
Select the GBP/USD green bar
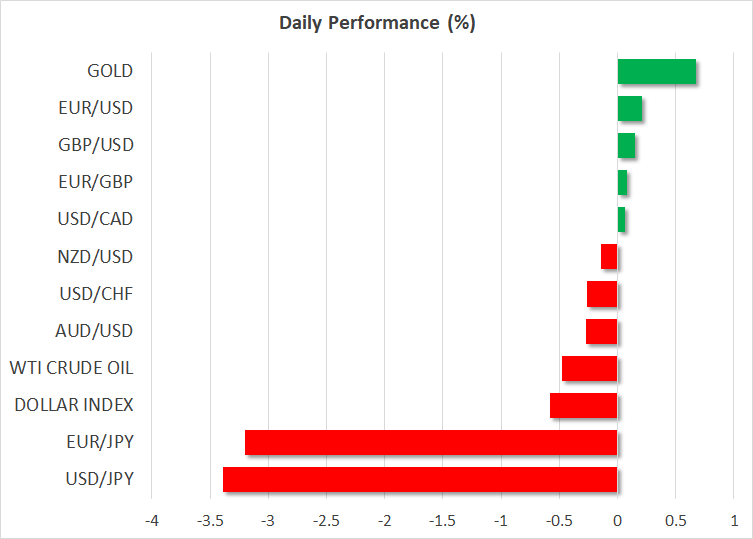click(x=626, y=145)
